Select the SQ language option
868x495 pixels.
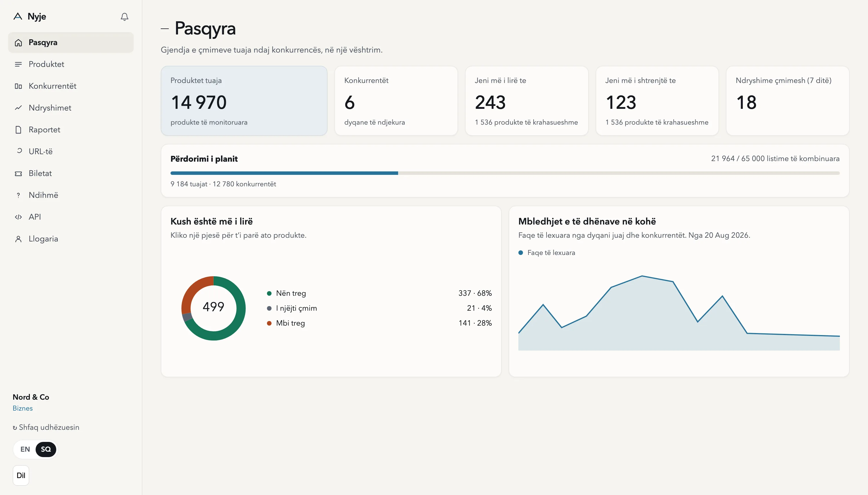point(46,449)
